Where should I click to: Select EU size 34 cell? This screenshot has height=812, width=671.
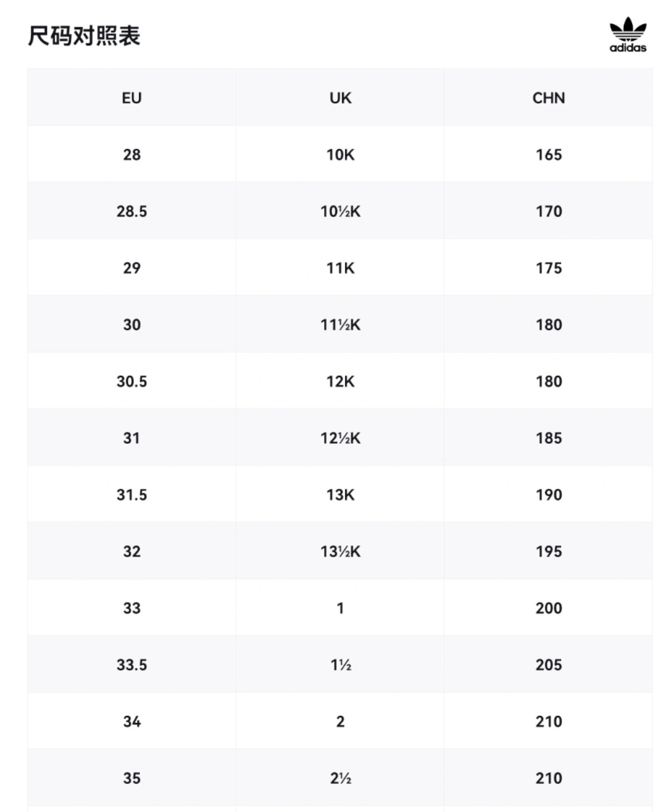click(x=132, y=721)
